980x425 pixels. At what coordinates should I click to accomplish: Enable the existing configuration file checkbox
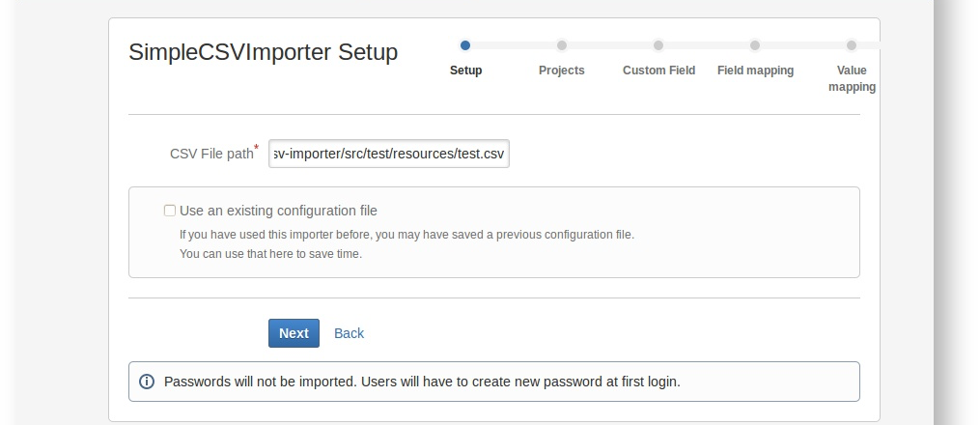[x=170, y=211]
